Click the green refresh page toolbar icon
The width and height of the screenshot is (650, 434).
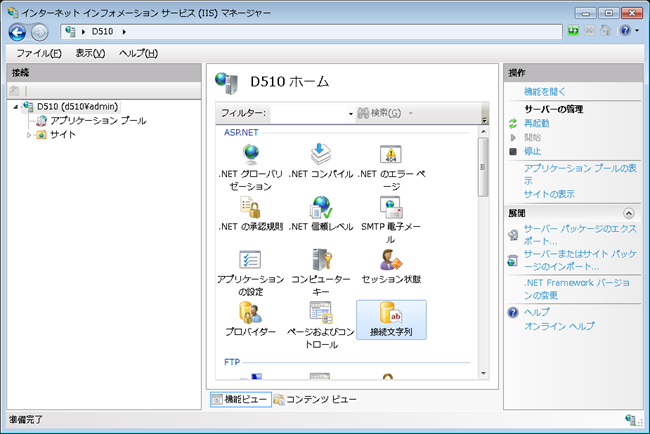click(573, 31)
